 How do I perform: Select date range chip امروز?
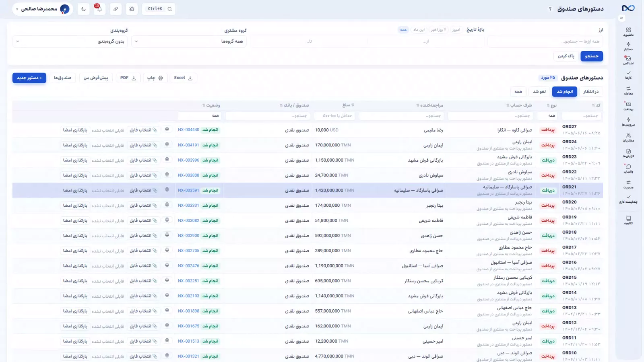456,30
